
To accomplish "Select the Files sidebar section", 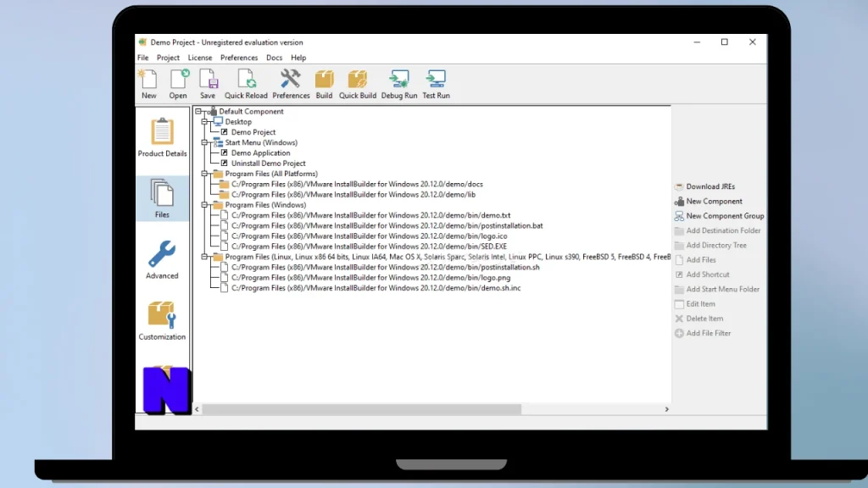I will click(162, 198).
